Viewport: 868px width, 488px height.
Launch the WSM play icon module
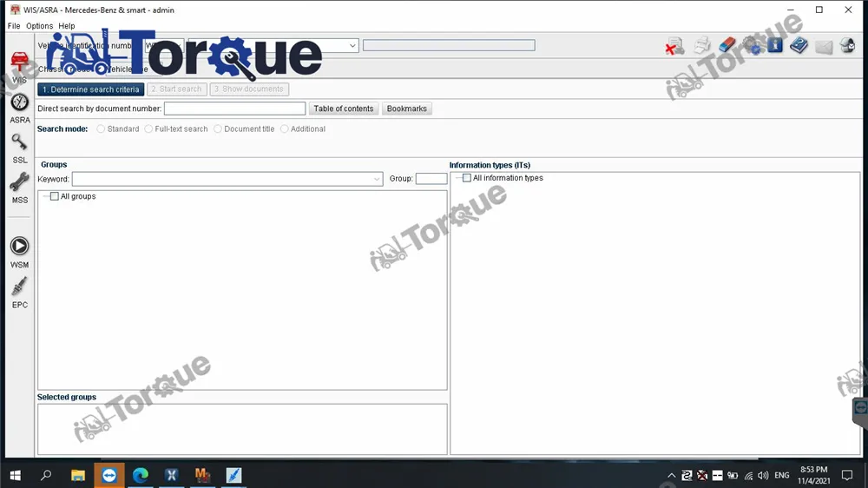19,253
